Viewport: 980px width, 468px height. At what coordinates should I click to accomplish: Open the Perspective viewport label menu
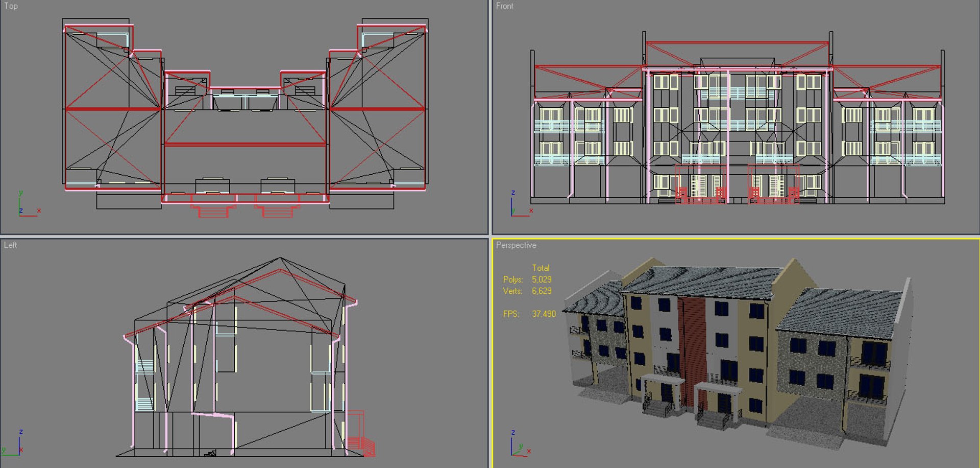point(516,245)
